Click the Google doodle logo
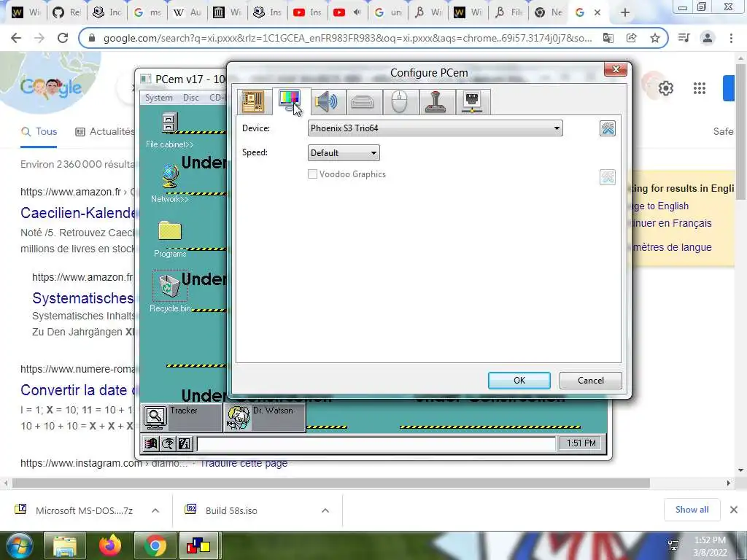 pos(50,87)
